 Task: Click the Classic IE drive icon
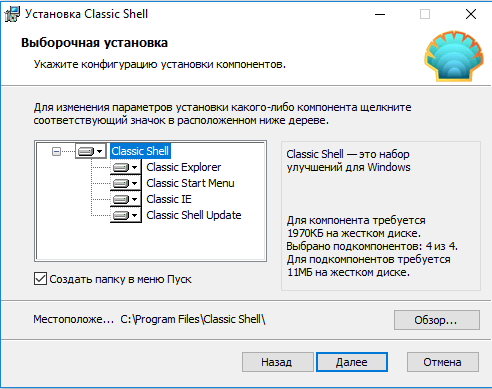tap(121, 199)
